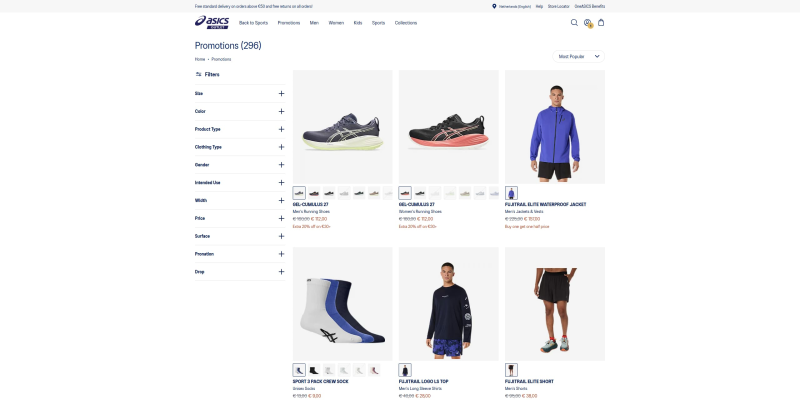Viewport: 800px width, 400px height.
Task: Expand the Drop filter
Action: point(240,272)
